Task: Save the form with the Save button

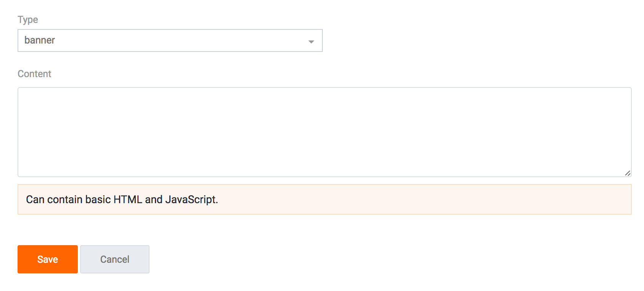Action: 48,259
